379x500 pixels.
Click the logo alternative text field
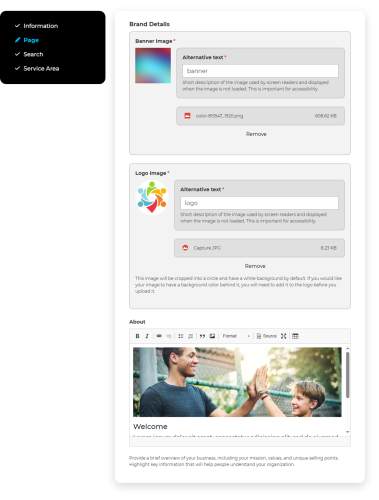click(x=259, y=203)
